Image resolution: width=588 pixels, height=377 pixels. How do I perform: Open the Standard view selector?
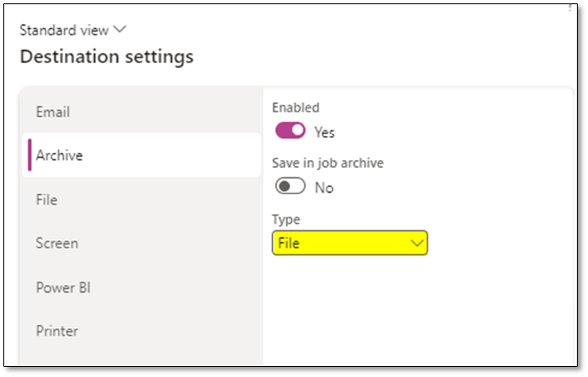click(x=66, y=30)
